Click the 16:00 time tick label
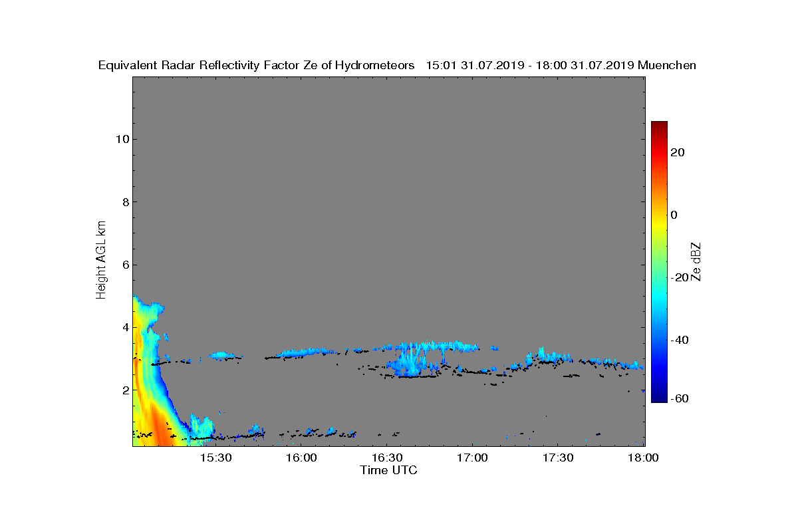798x532 pixels. pyautogui.click(x=302, y=458)
